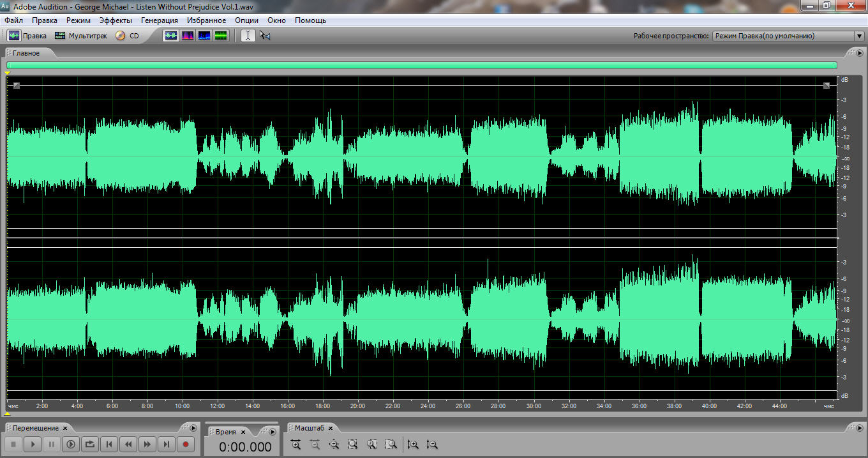Select the Масштаб zoom tab
The height and width of the screenshot is (458, 868).
(x=309, y=428)
